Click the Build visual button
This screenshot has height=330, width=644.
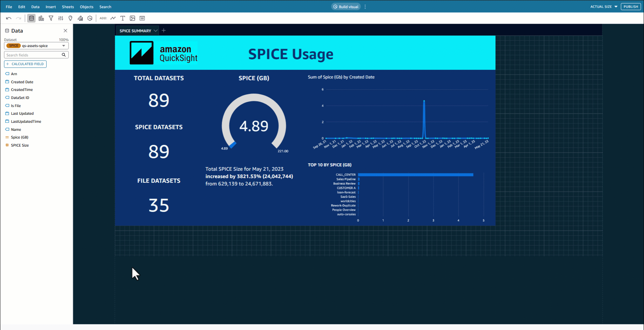click(346, 7)
